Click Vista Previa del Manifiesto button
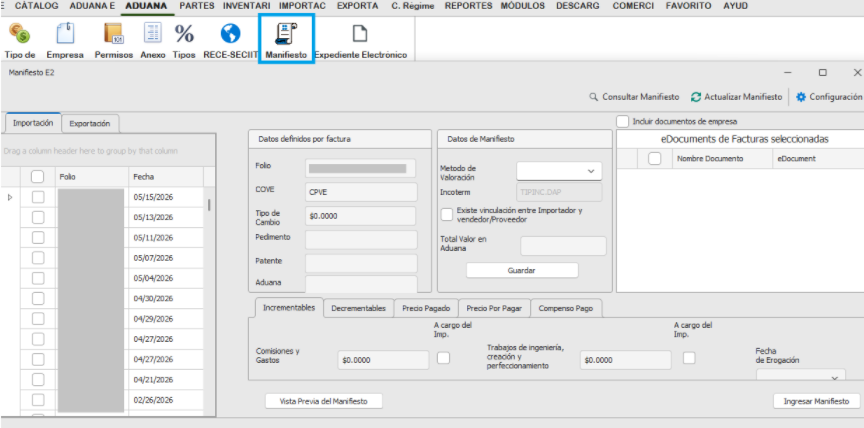The height and width of the screenshot is (428, 864). coord(323,401)
